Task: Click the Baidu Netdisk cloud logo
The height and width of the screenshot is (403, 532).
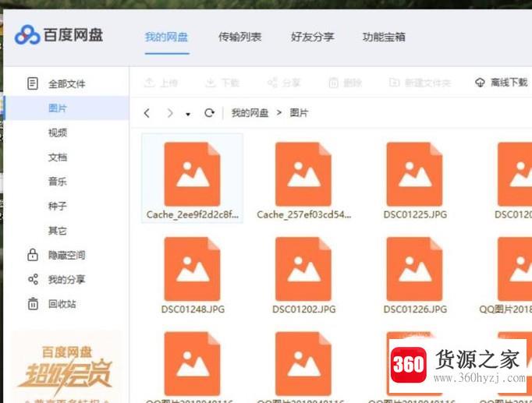Action: [27, 35]
